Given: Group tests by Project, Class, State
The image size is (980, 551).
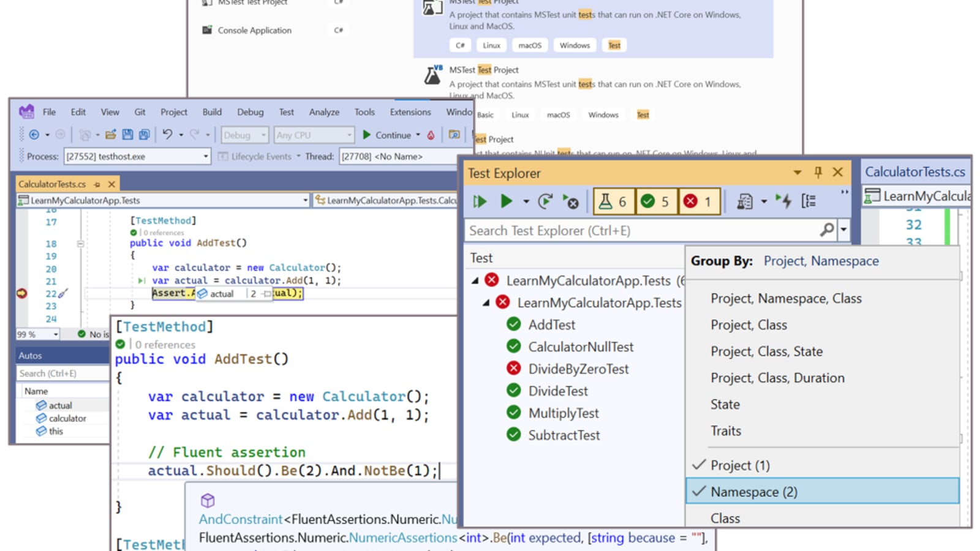Looking at the screenshot, I should click(766, 351).
